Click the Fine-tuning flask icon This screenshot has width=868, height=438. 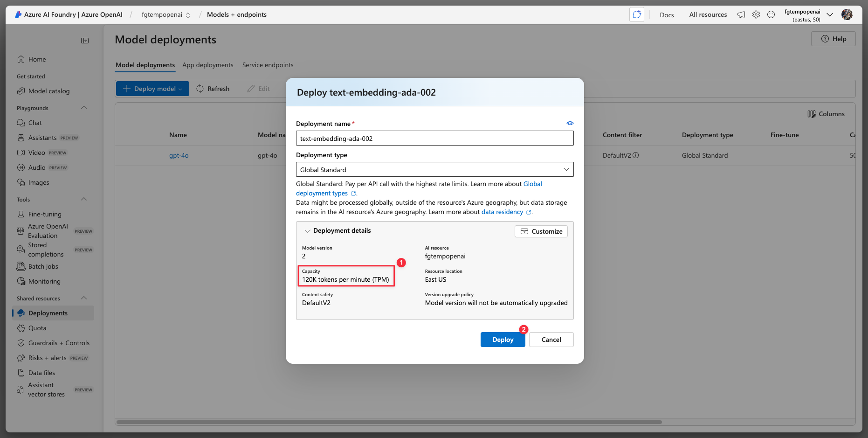tap(21, 214)
